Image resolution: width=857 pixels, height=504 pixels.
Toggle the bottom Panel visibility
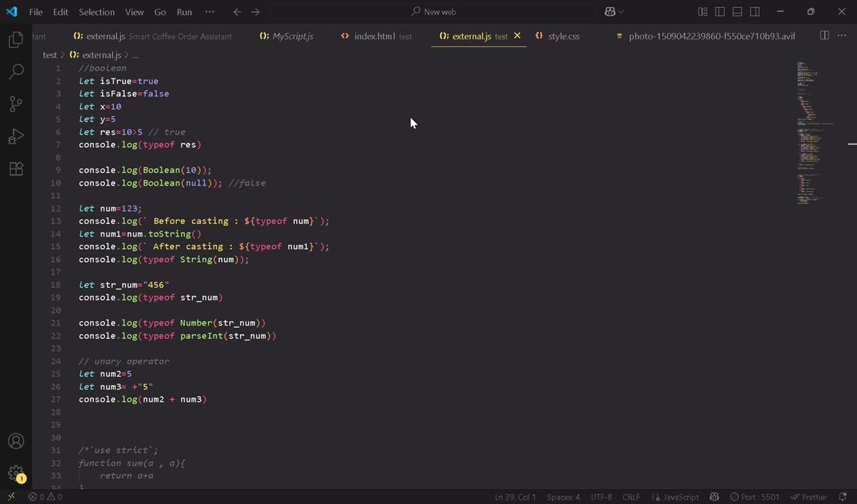pos(737,12)
